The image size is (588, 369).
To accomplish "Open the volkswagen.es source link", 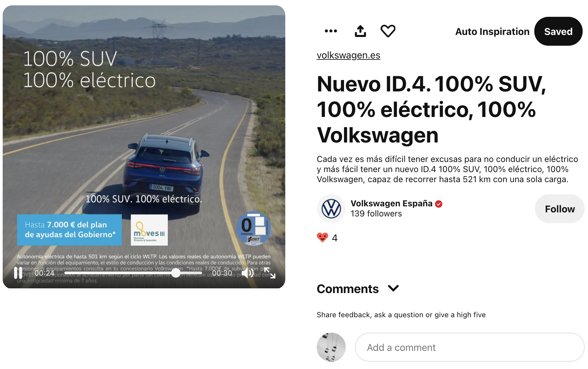I will pos(348,55).
